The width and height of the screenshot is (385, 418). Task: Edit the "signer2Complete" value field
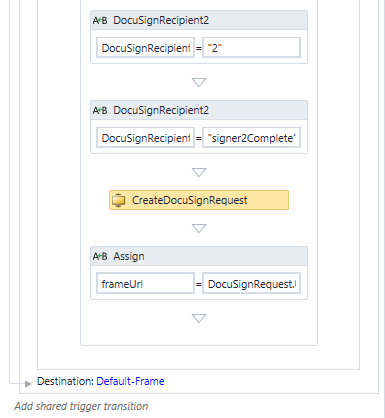pos(252,137)
